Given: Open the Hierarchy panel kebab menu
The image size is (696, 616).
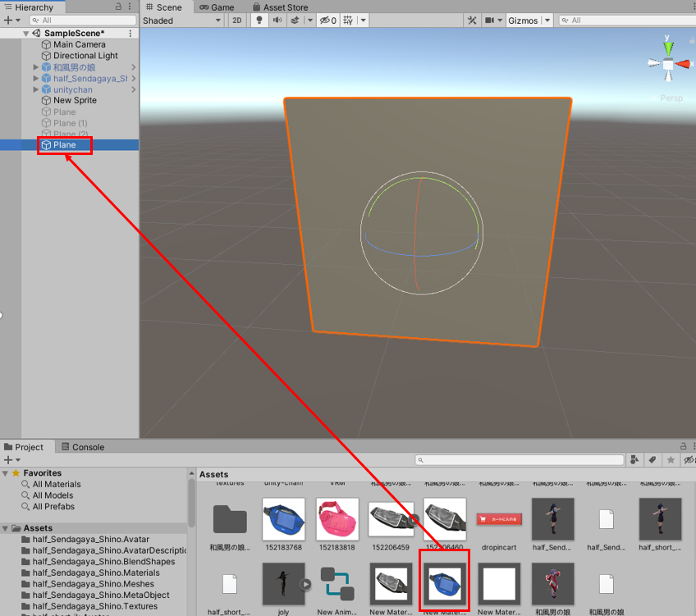Looking at the screenshot, I should tap(130, 7).
